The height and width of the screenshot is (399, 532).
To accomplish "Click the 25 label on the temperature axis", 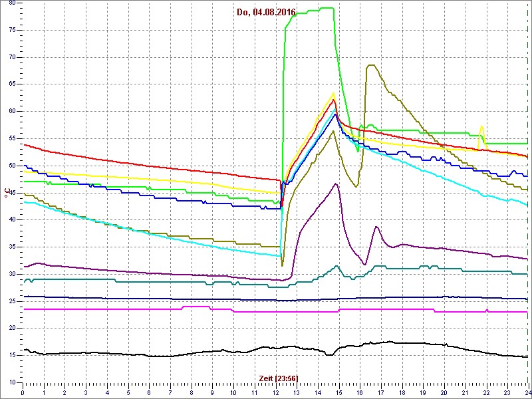I will (x=11, y=301).
